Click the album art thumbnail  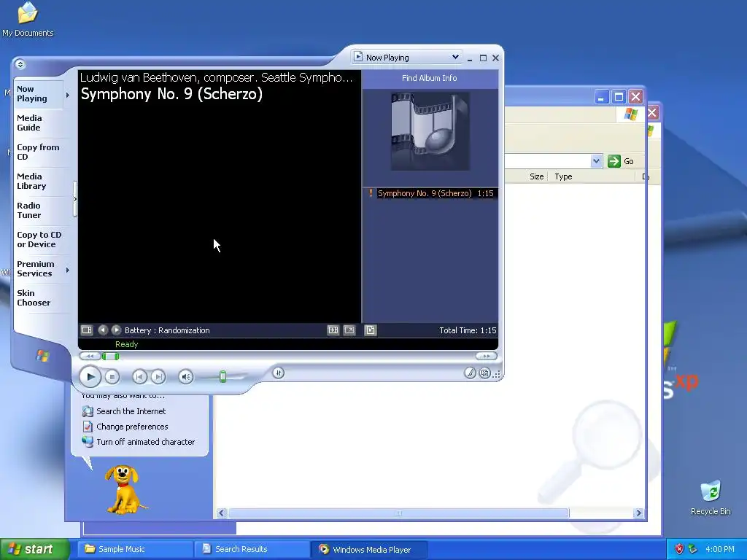tap(430, 131)
